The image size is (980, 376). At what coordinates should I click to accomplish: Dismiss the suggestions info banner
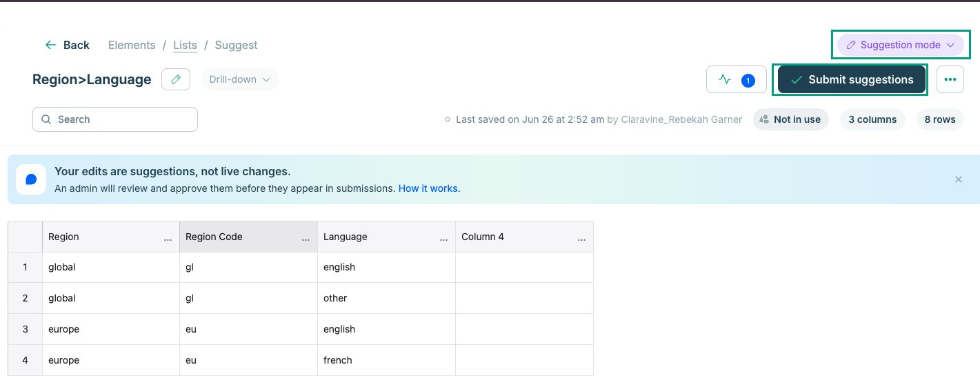(x=959, y=179)
